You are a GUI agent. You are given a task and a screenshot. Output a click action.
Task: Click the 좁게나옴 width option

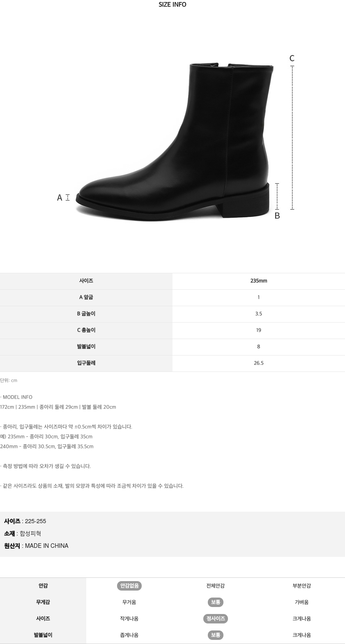(129, 635)
